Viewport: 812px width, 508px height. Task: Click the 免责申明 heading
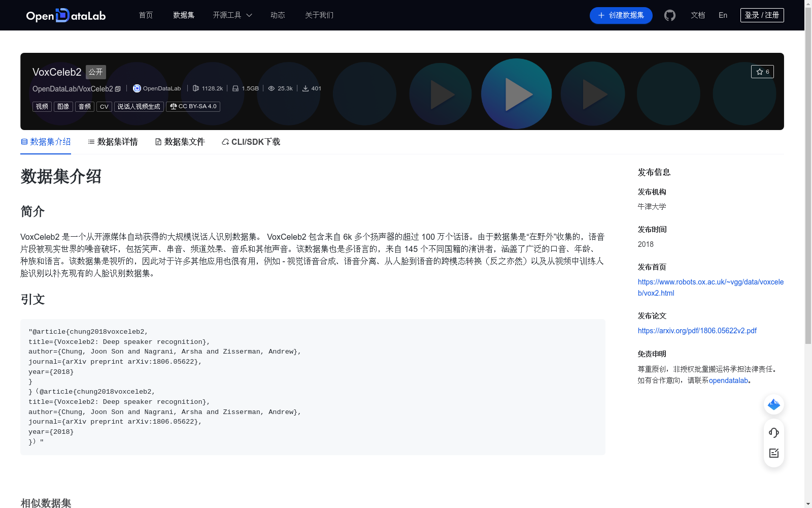pos(652,354)
